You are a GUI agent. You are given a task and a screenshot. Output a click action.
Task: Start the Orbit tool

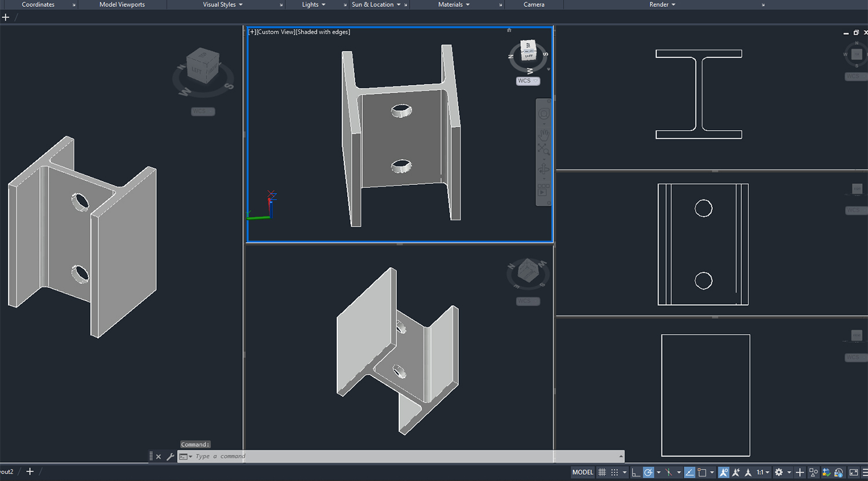click(x=543, y=168)
